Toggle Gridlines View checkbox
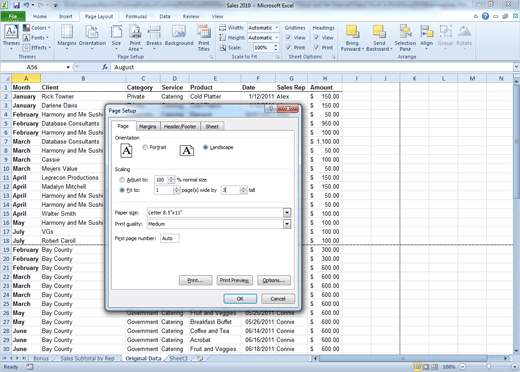Image resolution: width=520 pixels, height=372 pixels. pos(288,38)
